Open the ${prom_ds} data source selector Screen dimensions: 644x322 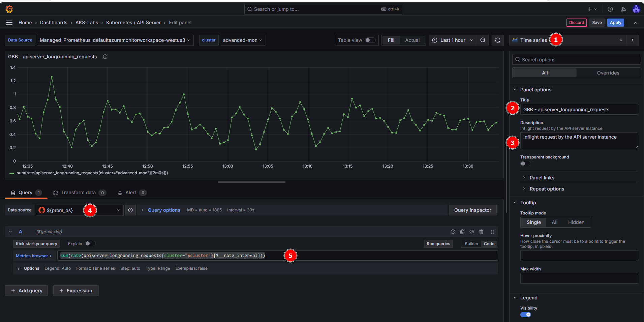click(x=80, y=210)
